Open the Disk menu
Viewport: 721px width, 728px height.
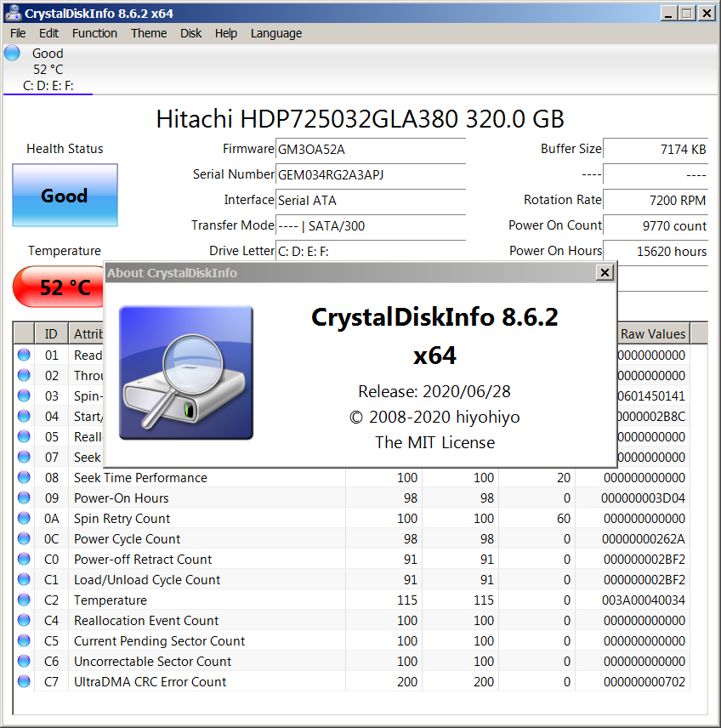[190, 33]
